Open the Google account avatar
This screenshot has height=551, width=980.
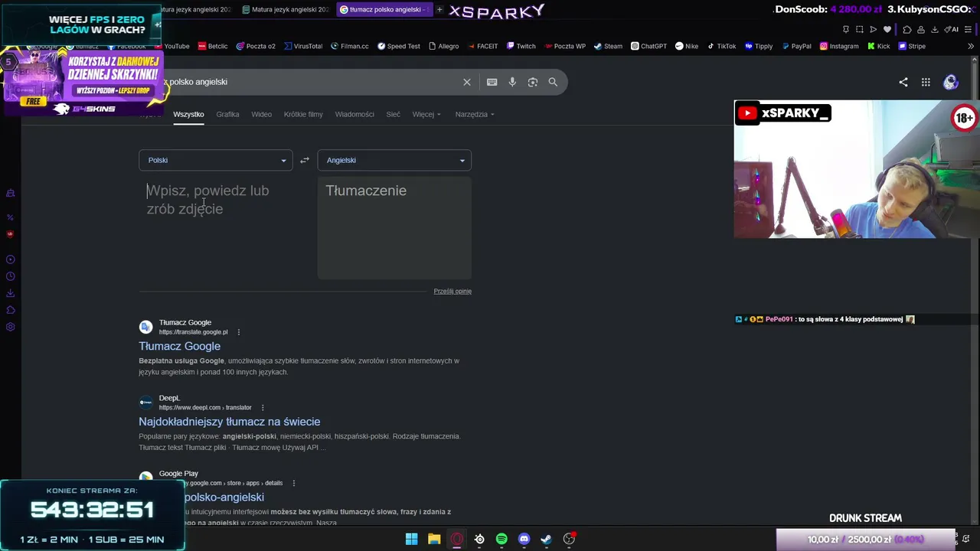pyautogui.click(x=951, y=82)
